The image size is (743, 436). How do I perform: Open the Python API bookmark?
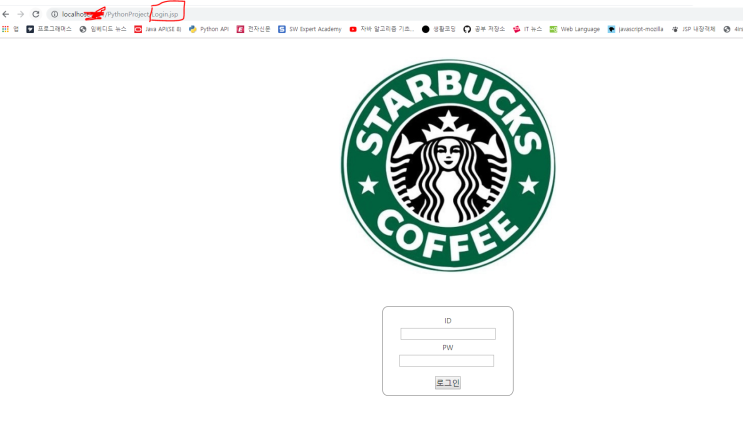[208, 29]
